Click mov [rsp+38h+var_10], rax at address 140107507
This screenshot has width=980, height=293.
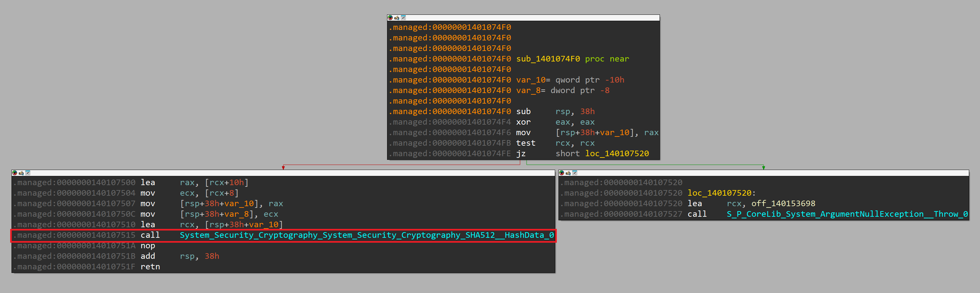tap(212, 204)
